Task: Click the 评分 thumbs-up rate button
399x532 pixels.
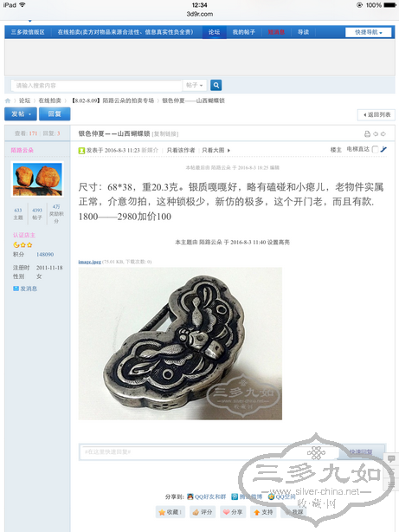Action: tap(203, 512)
